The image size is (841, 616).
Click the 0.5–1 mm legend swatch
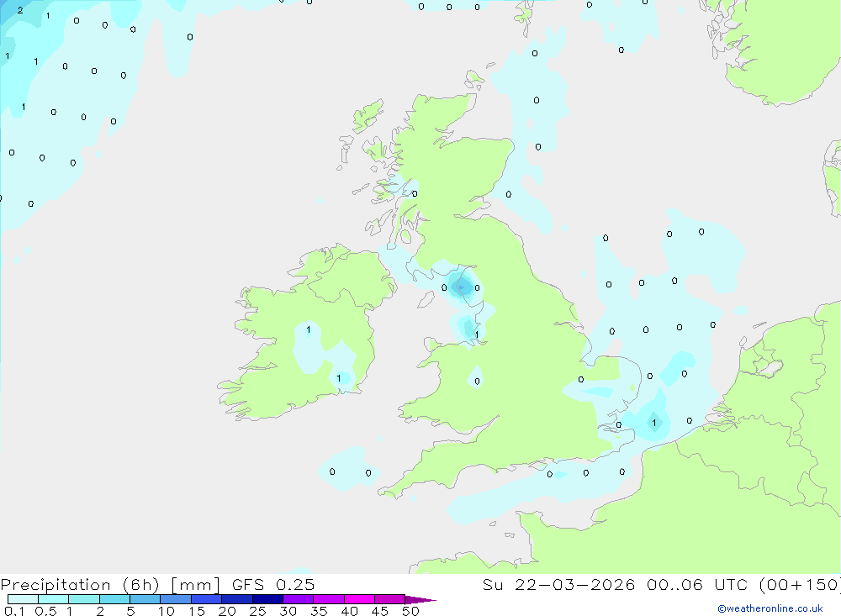[x=54, y=599]
